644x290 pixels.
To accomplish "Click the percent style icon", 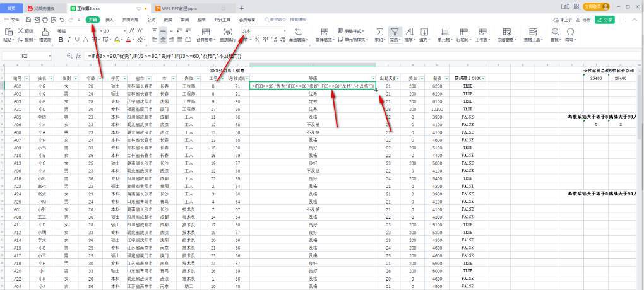I will [257, 40].
